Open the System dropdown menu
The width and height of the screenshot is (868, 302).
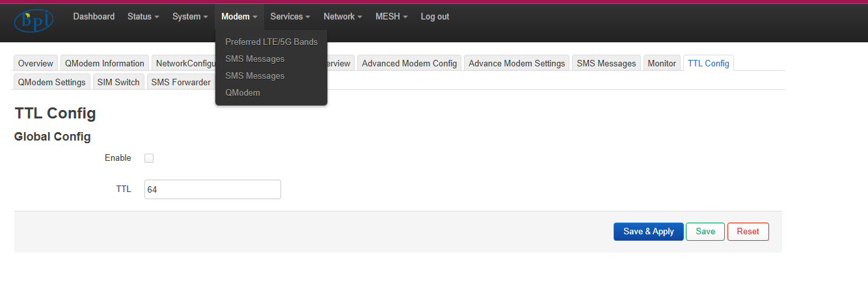coord(190,17)
